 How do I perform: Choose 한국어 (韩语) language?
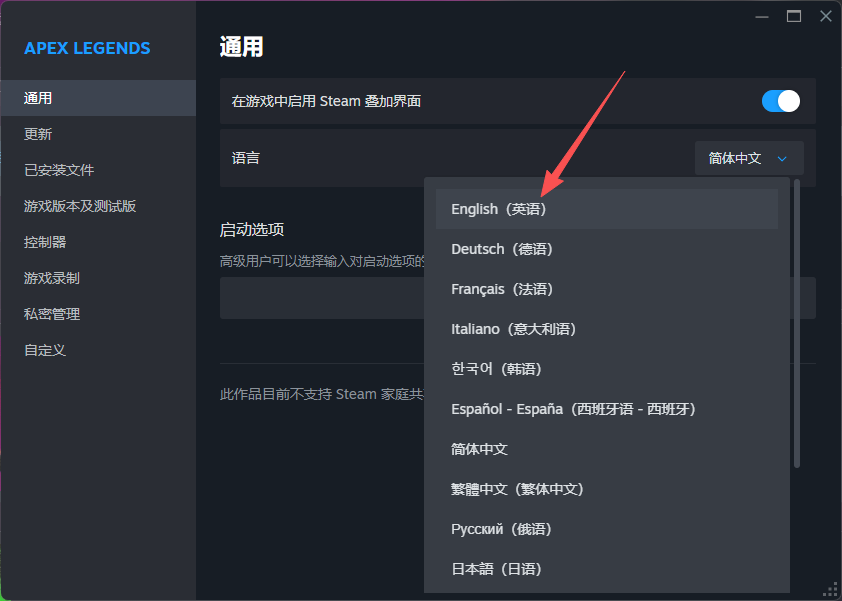pos(607,369)
